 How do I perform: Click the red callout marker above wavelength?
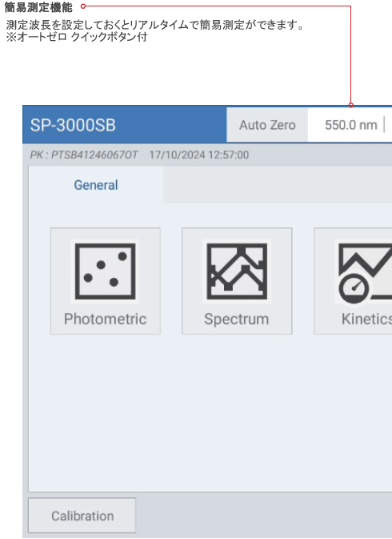tap(351, 105)
